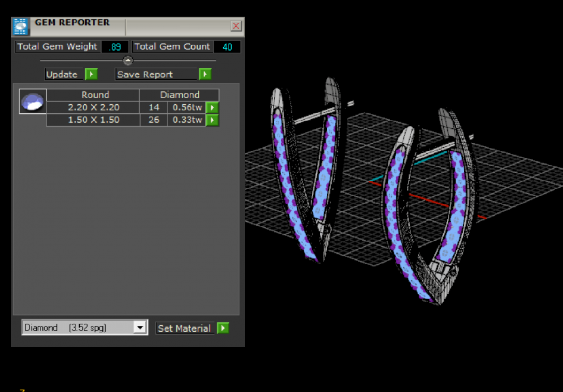Select the Round column header
This screenshot has height=392, width=563.
(95, 95)
